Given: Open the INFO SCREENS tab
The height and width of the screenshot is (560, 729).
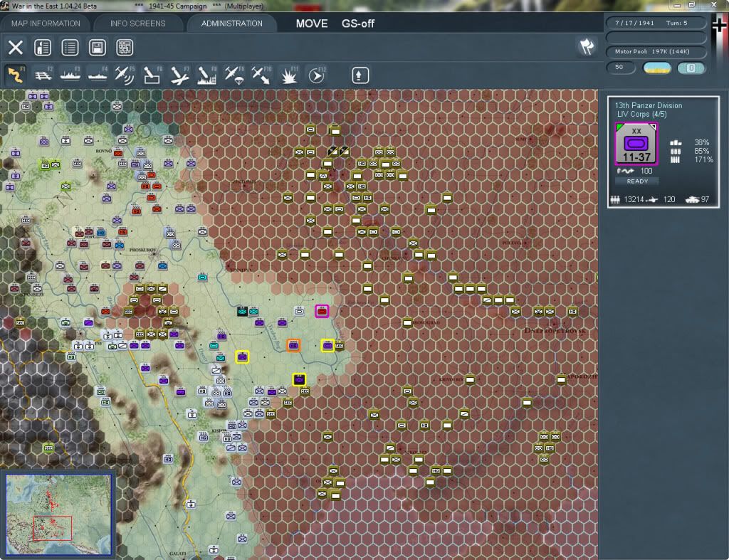Looking at the screenshot, I should point(137,23).
